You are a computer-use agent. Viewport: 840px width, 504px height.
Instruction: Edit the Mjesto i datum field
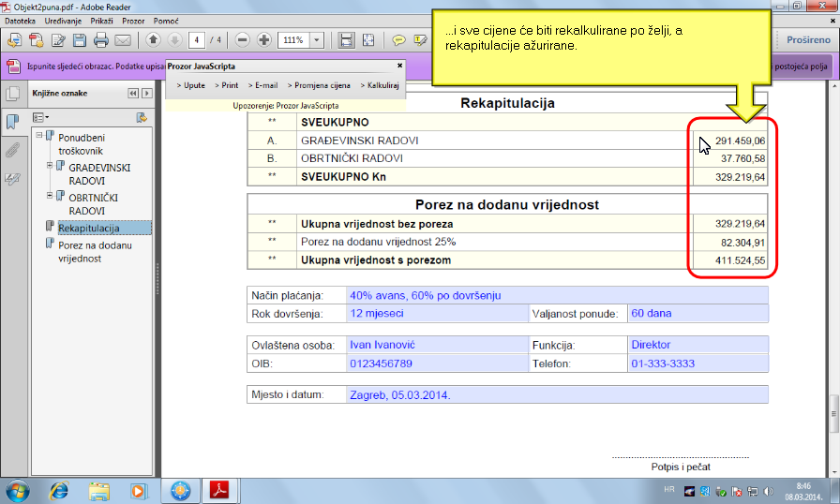coord(557,394)
